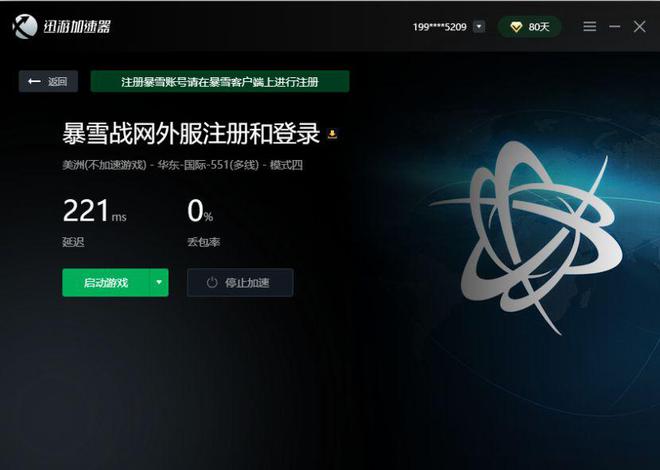Click the server line 美洲(不加速游戏) - 华东-国际-551
The width and height of the screenshot is (660, 470).
(x=182, y=165)
